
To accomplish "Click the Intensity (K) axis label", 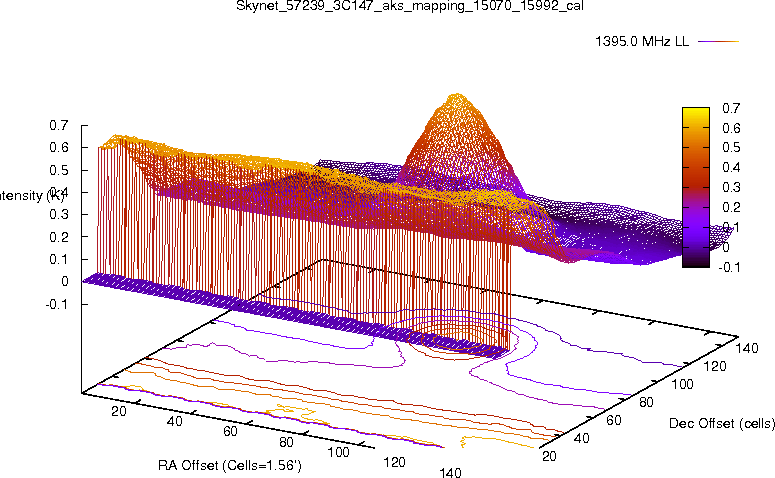I will coord(32,195).
